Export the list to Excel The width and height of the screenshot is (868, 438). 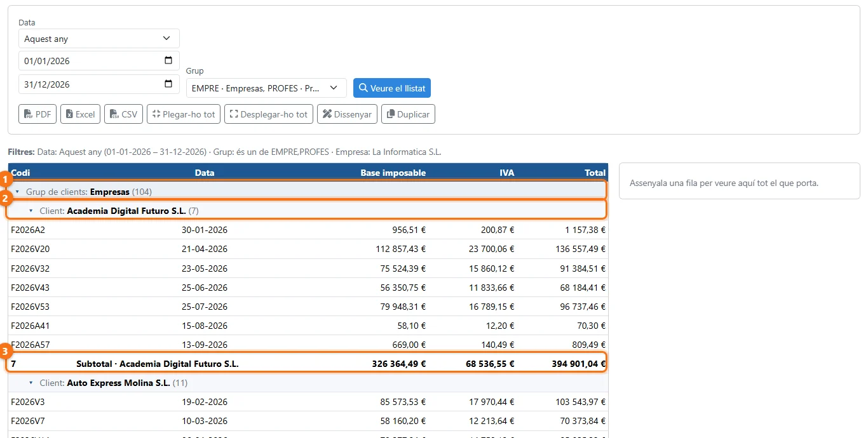coord(81,114)
